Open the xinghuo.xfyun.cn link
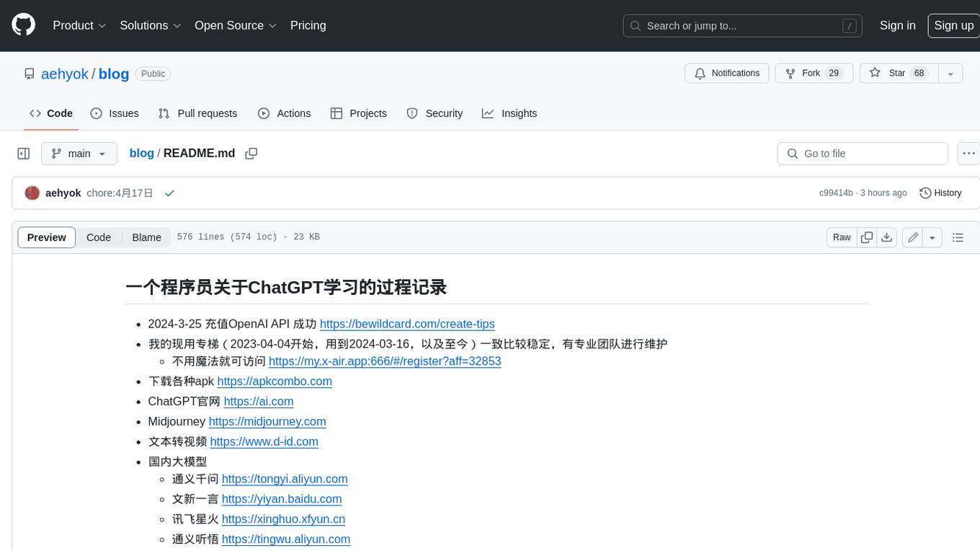 (283, 519)
